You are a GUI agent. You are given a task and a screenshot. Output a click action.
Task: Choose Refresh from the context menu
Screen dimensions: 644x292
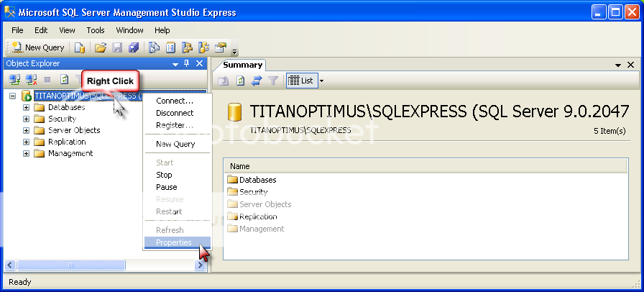point(177,230)
